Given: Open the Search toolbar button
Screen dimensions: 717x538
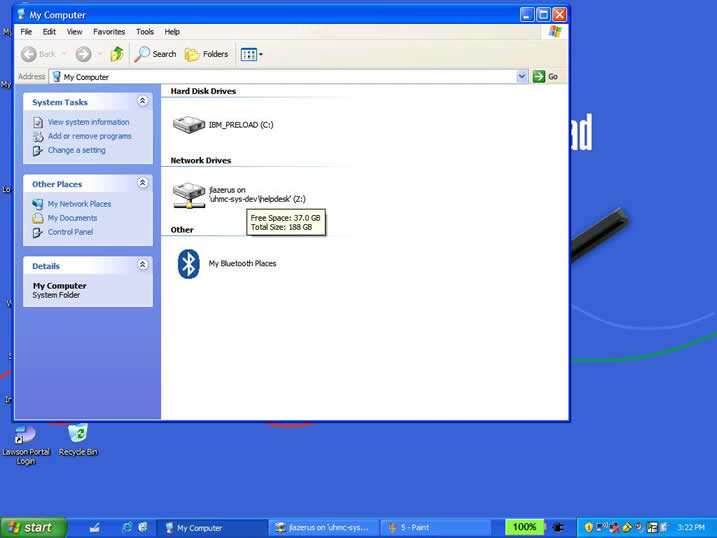Looking at the screenshot, I should pyautogui.click(x=156, y=54).
